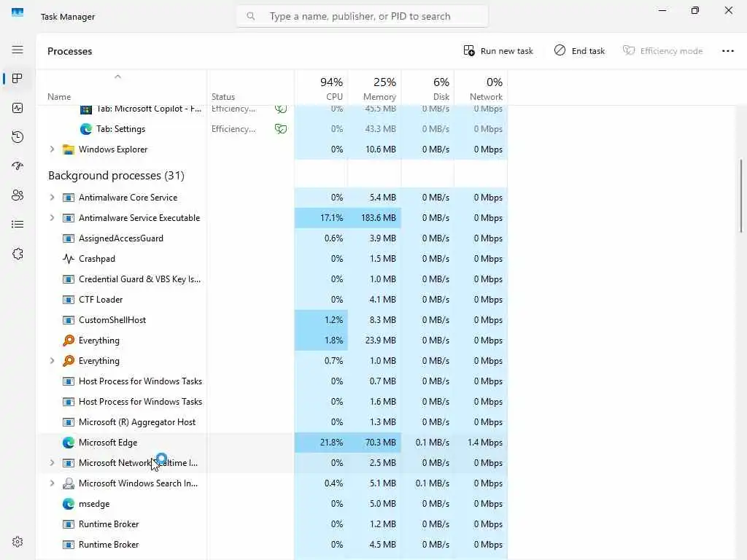Open the Details page icon
Viewport: 747px width, 560px height.
18,225
